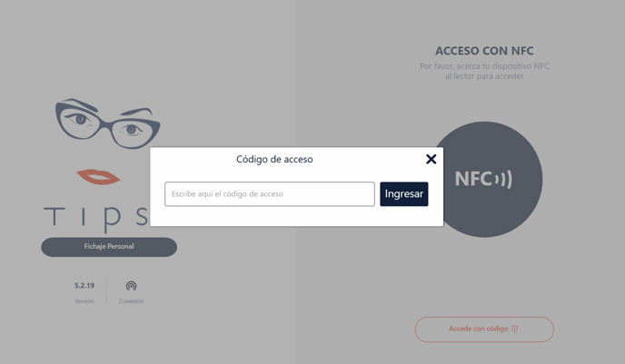Click the NFC instruction text paragraph
Screen dimensions: 625x364
[484, 71]
